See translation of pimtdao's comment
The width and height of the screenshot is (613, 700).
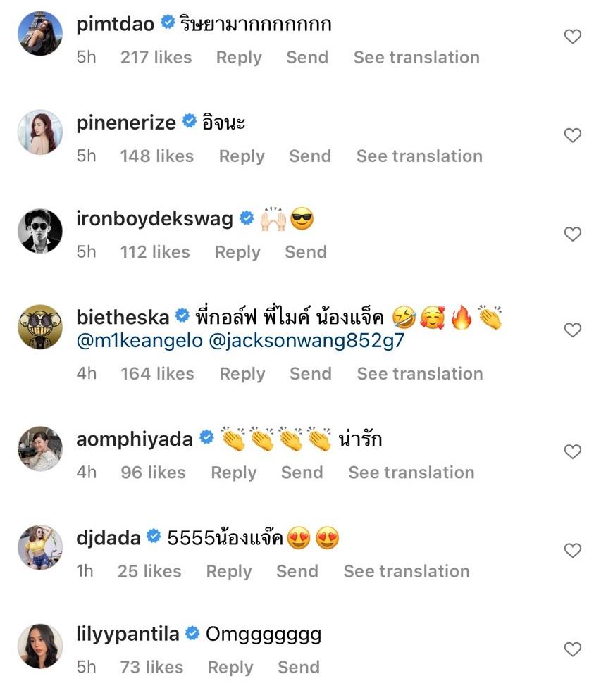(416, 58)
